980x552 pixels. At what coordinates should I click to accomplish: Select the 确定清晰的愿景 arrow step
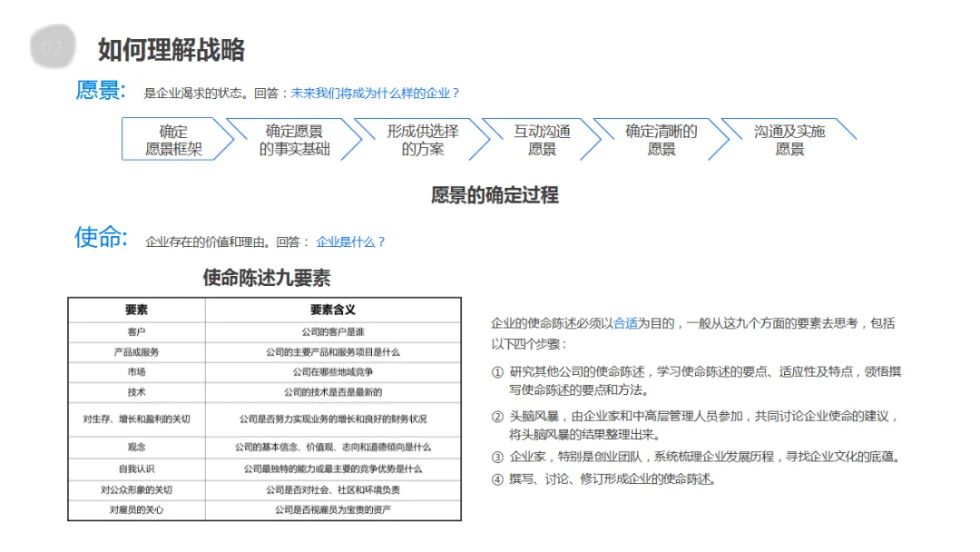tap(661, 140)
